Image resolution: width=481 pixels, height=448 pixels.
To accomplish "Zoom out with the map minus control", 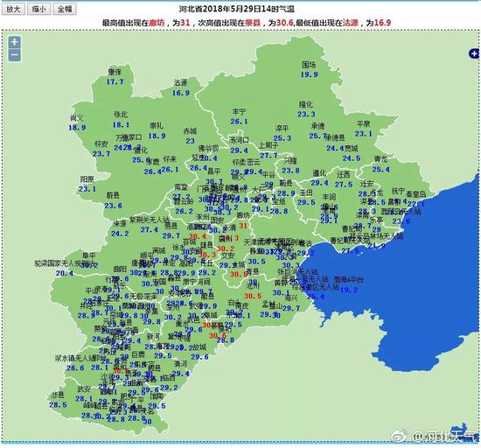I will click(x=15, y=55).
